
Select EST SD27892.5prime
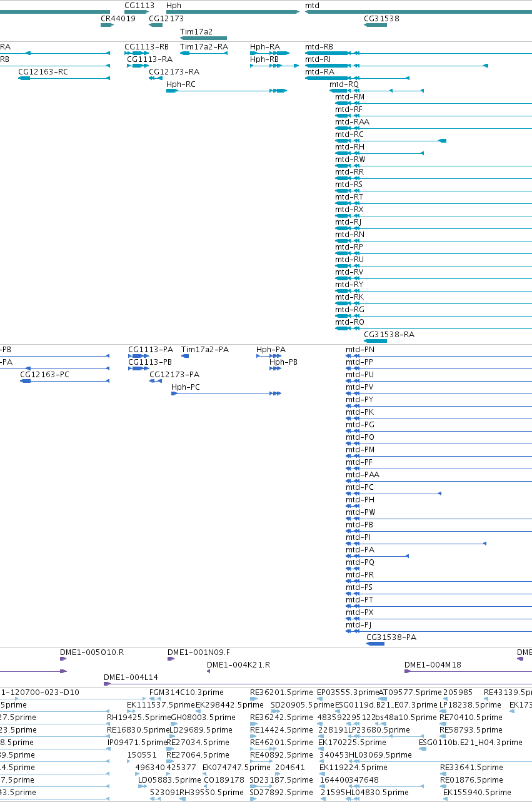[281, 792]
